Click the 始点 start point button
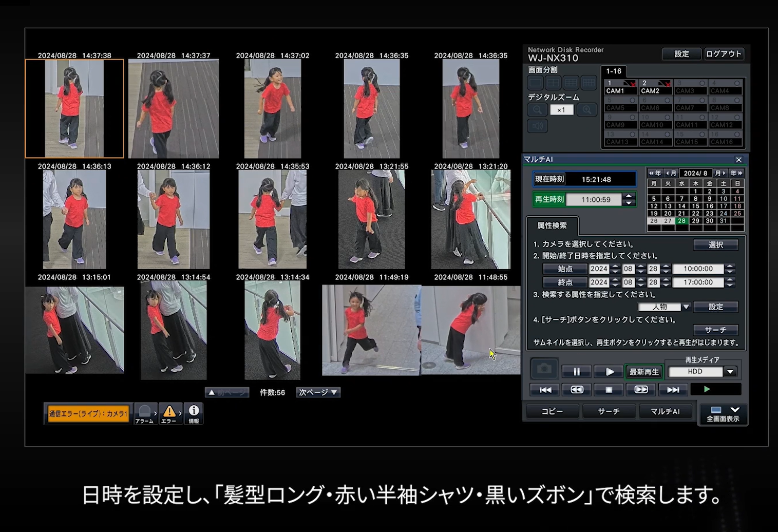The width and height of the screenshot is (778, 532). pos(565,269)
